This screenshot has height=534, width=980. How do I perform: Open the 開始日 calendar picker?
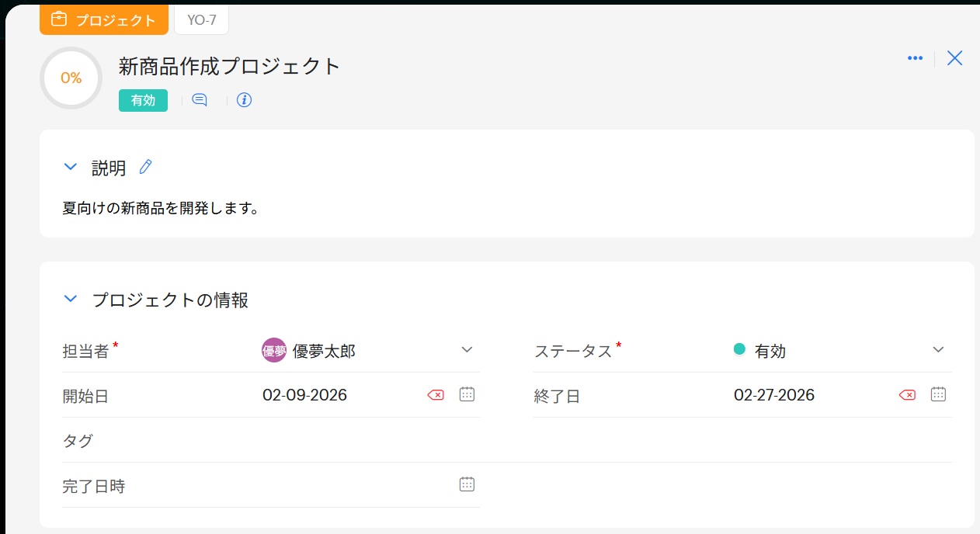pos(467,394)
